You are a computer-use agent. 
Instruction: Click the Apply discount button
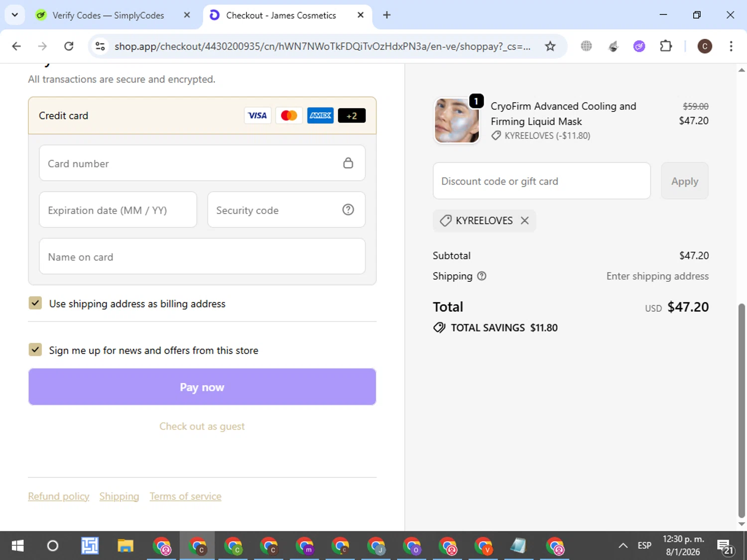point(685,181)
